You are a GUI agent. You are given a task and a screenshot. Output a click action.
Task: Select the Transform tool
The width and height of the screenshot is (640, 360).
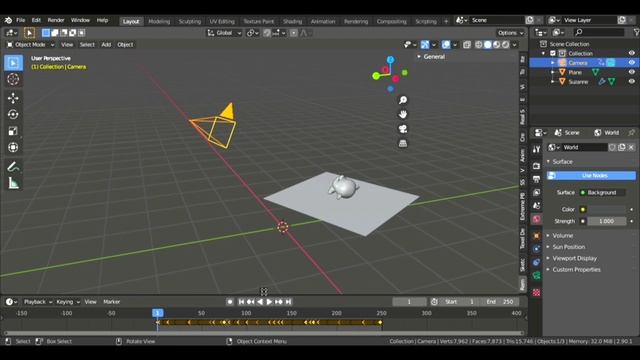coord(13,147)
